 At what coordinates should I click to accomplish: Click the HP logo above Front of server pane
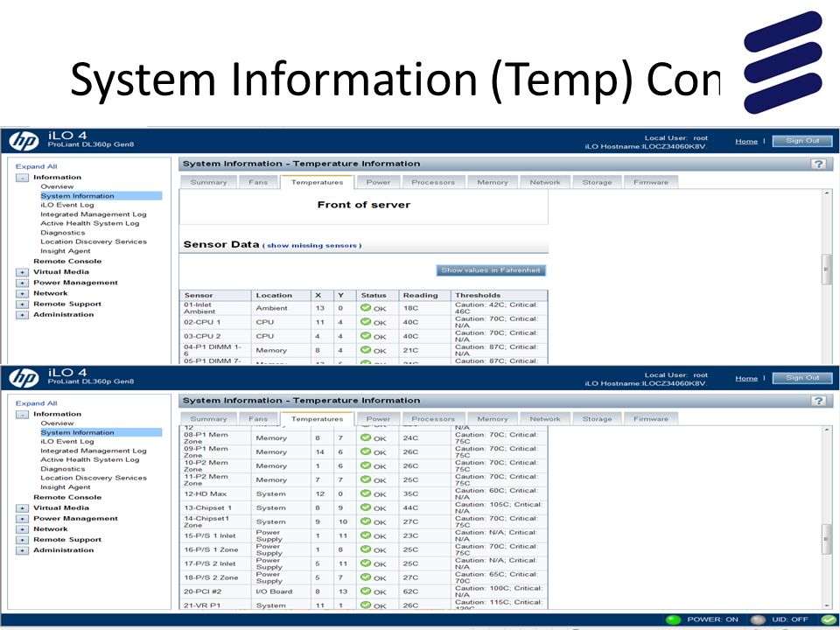(24, 141)
